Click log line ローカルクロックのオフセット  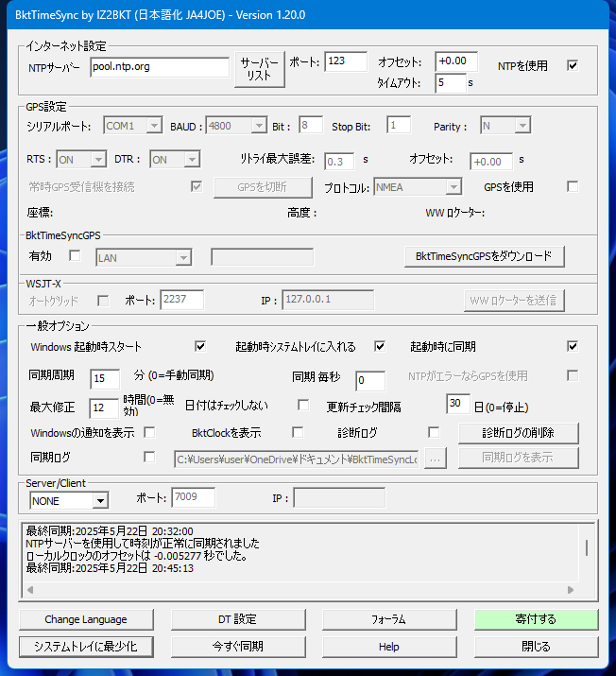[x=137, y=556]
